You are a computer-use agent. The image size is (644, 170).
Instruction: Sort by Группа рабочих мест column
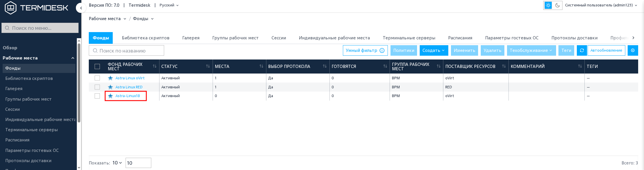439,66
